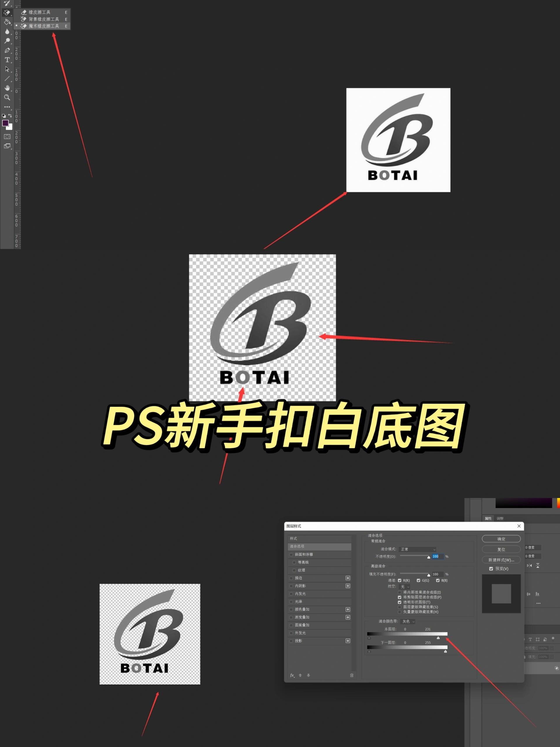Image resolution: width=560 pixels, height=747 pixels.
Task: Click the 复位 button
Action: point(501,549)
